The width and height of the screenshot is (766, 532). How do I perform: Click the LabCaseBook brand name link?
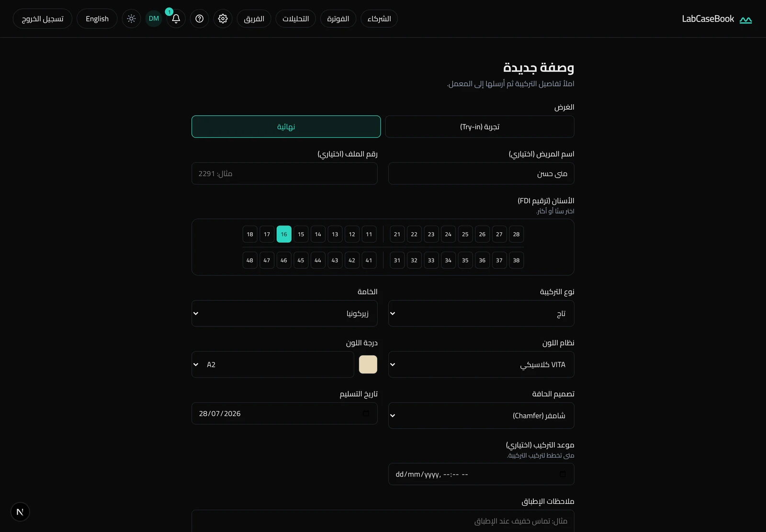coord(708,19)
